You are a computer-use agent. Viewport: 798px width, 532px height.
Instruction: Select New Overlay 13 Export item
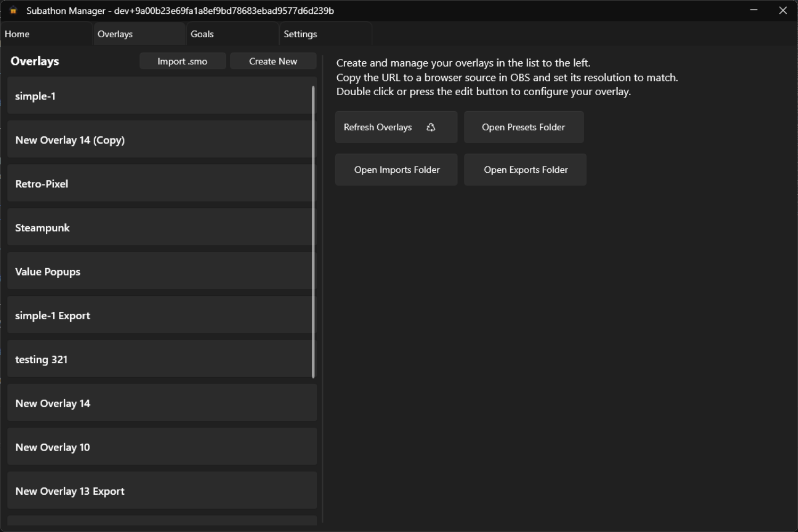[x=160, y=491]
